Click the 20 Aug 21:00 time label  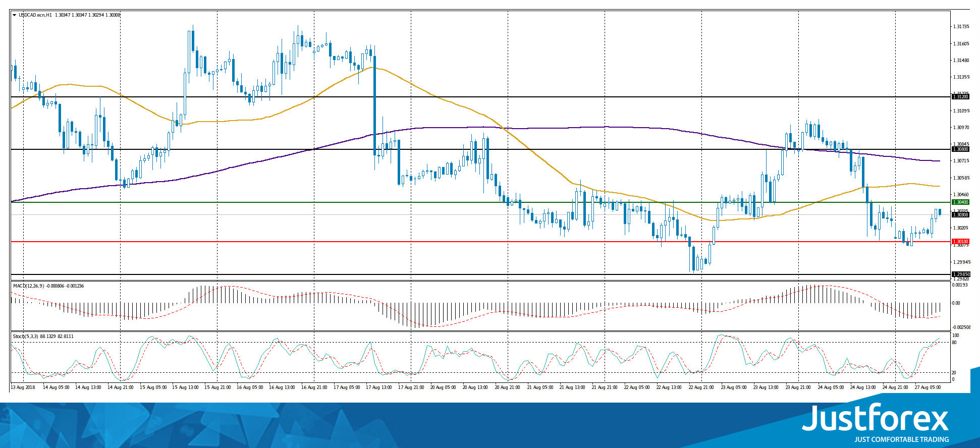[x=508, y=387]
